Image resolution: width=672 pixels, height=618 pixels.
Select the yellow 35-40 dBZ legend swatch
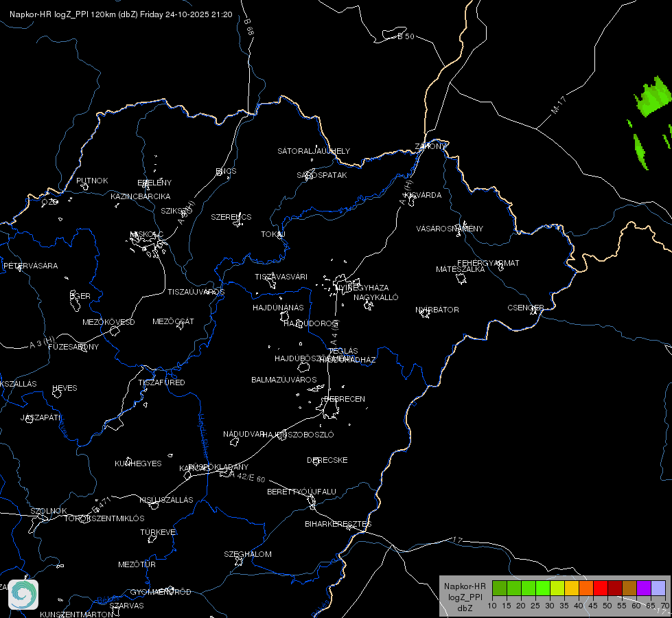[572, 588]
